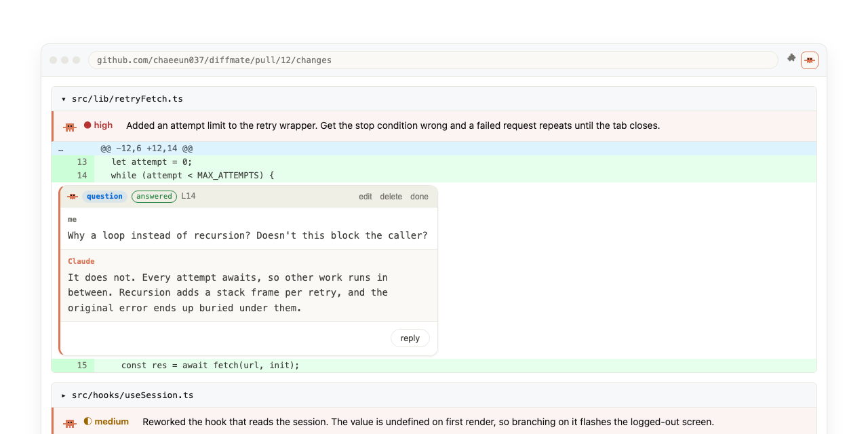This screenshot has width=868, height=434.
Task: Open the diffmate extension icon in toolbar
Action: pyautogui.click(x=810, y=60)
